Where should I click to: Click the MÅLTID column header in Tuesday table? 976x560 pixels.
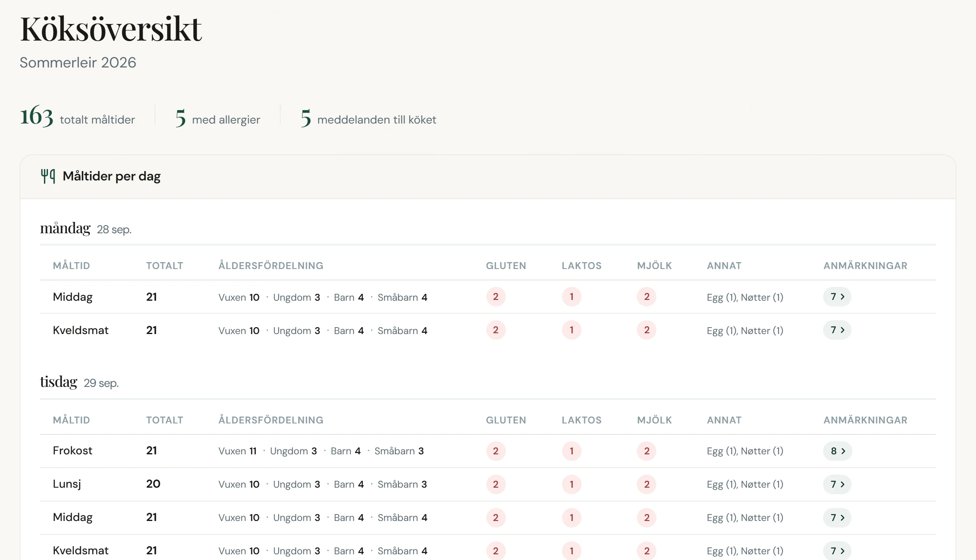[x=71, y=420]
